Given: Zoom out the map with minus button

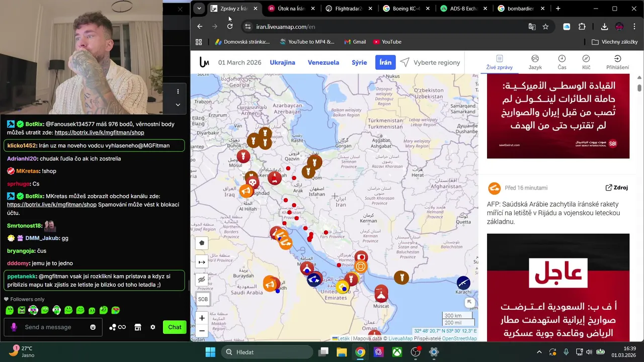Looking at the screenshot, I should point(202,331).
